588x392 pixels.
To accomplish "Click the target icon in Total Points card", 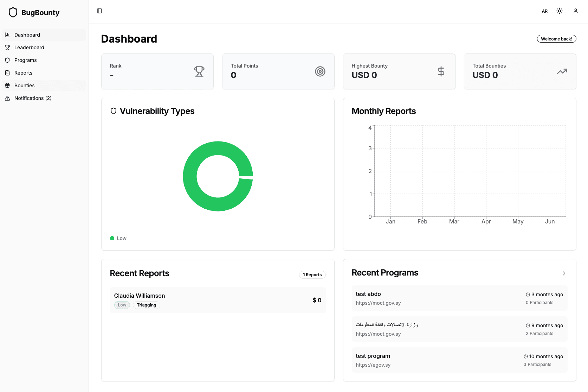I will tap(320, 71).
